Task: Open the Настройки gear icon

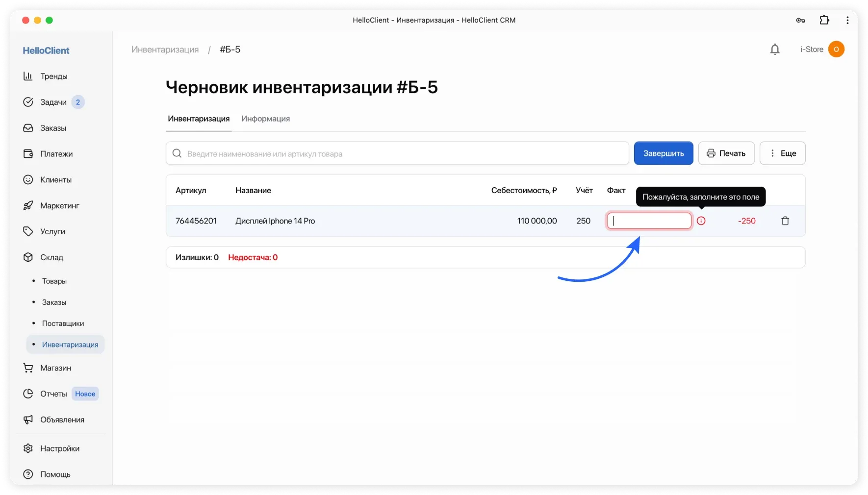Action: coord(60,448)
